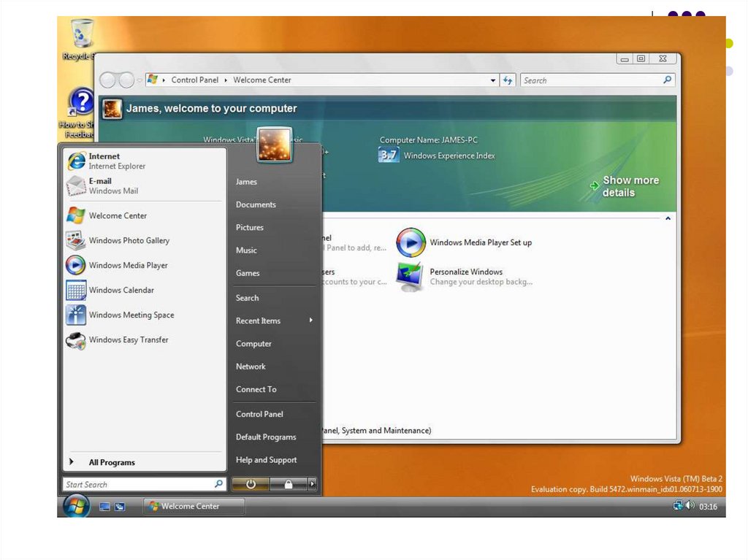Open address bar history dropdown
The width and height of the screenshot is (748, 560).
493,80
